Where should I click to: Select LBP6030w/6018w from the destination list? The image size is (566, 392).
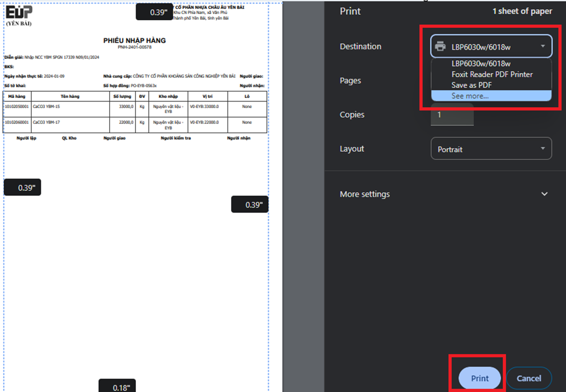point(481,64)
